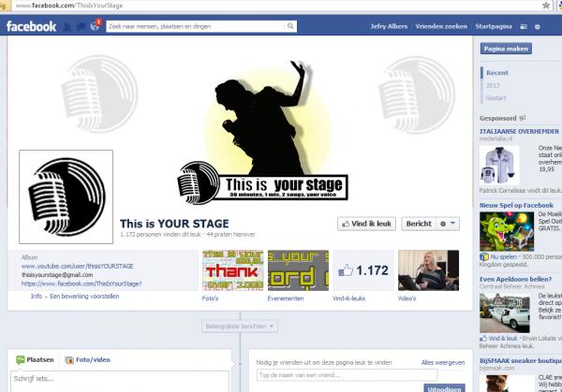Viewport: 562px width, 392px height.
Task: Select the Foto/video tab
Action: click(x=88, y=360)
